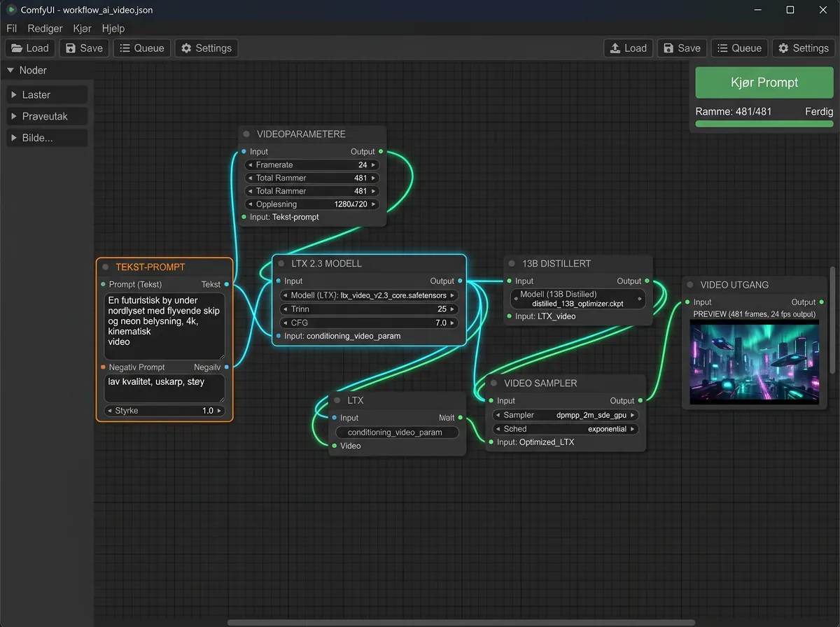840x627 pixels.
Task: Open Settings via the gear icon in left toolbar
Action: click(x=185, y=48)
